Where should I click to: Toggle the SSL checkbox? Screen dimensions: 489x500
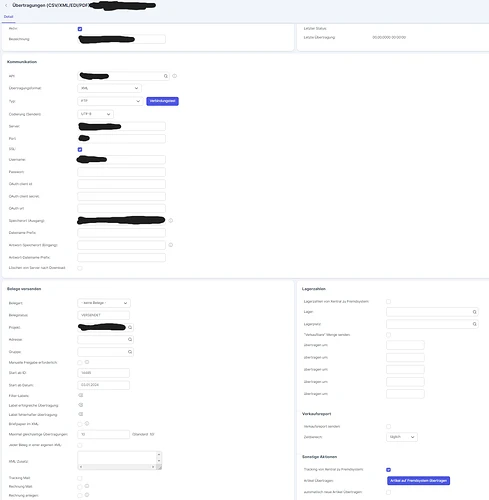click(80, 149)
